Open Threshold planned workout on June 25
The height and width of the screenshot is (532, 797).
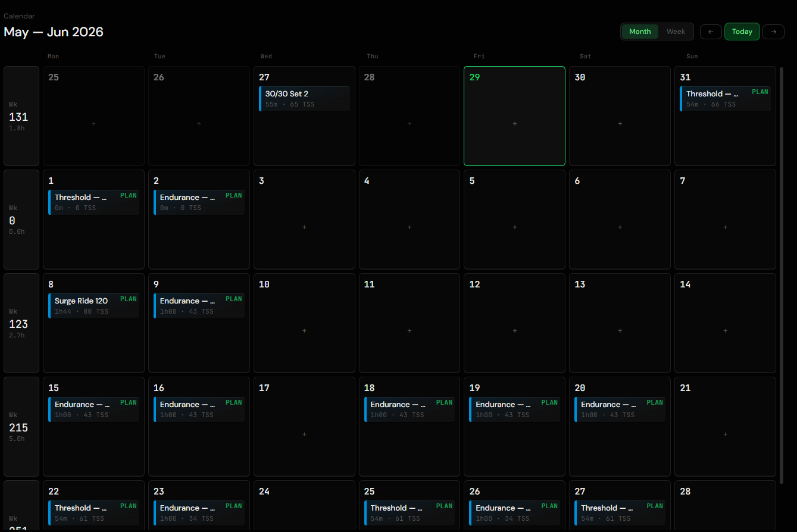pyautogui.click(x=410, y=513)
